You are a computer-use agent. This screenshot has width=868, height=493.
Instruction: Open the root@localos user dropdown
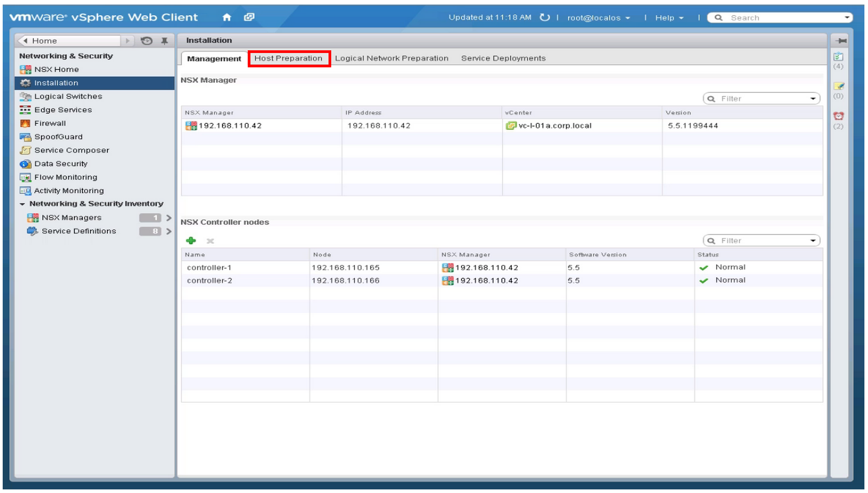(598, 18)
